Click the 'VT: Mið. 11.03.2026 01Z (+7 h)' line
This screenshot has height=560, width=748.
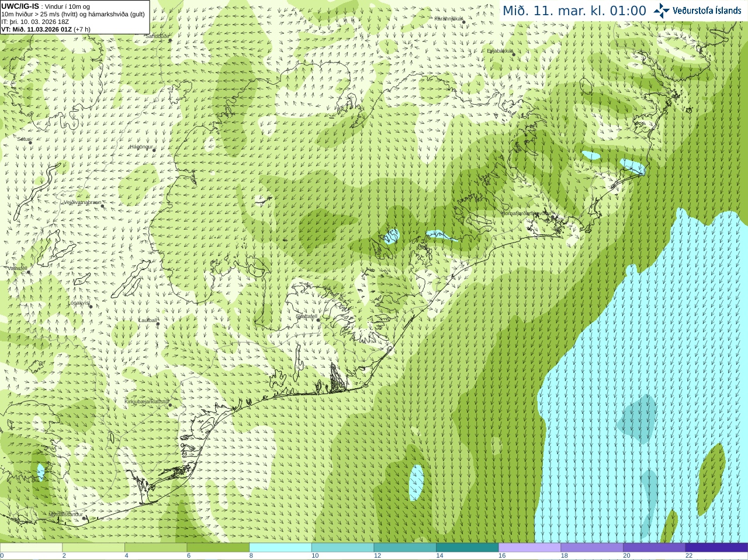(46, 29)
